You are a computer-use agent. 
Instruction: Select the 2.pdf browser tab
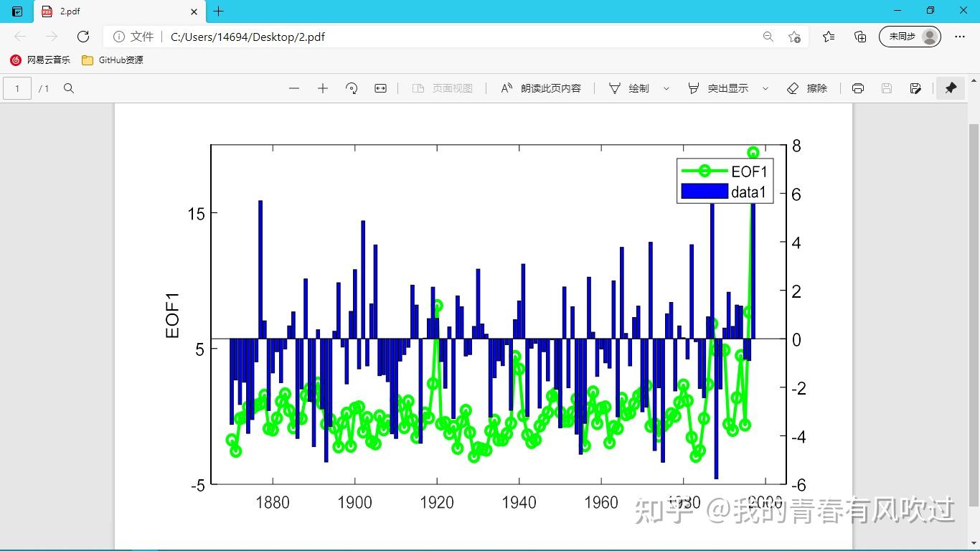(x=120, y=11)
